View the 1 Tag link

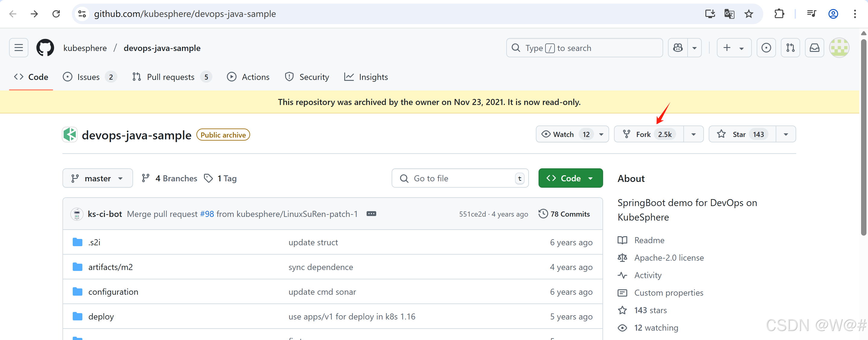coord(220,178)
